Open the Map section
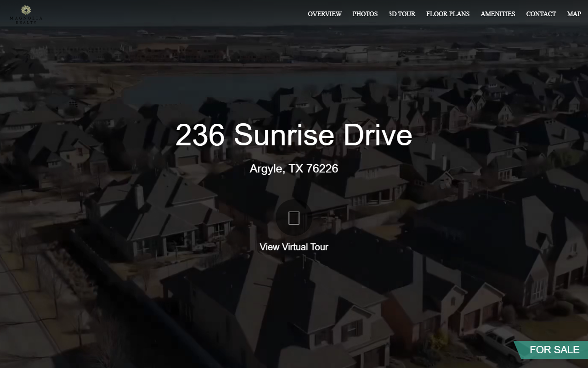 point(574,14)
